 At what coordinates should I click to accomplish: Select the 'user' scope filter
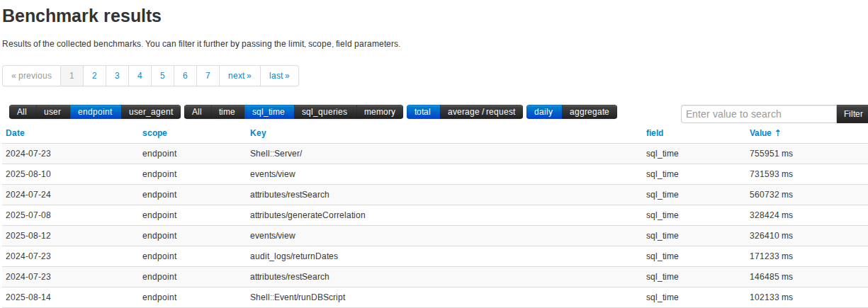point(52,112)
